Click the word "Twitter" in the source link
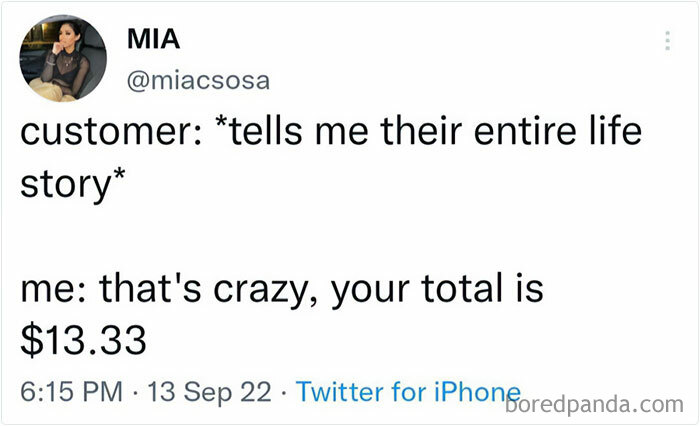700x426 pixels. pyautogui.click(x=340, y=391)
